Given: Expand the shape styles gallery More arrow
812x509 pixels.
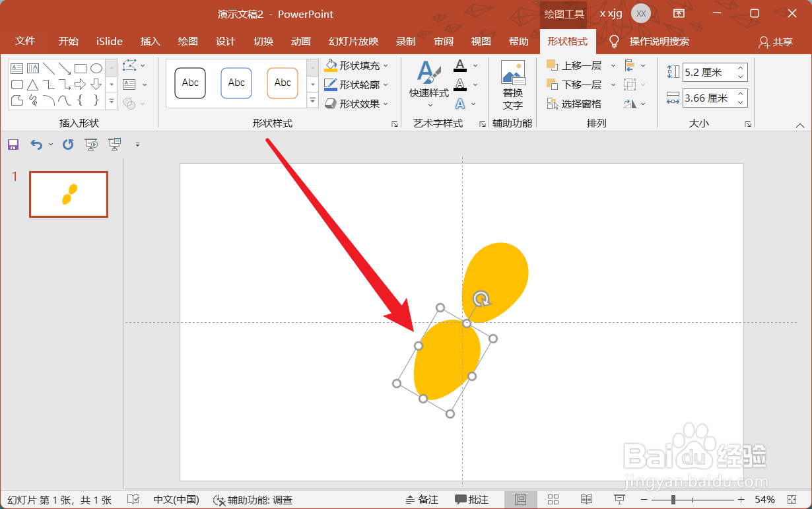Looking at the screenshot, I should tap(313, 101).
